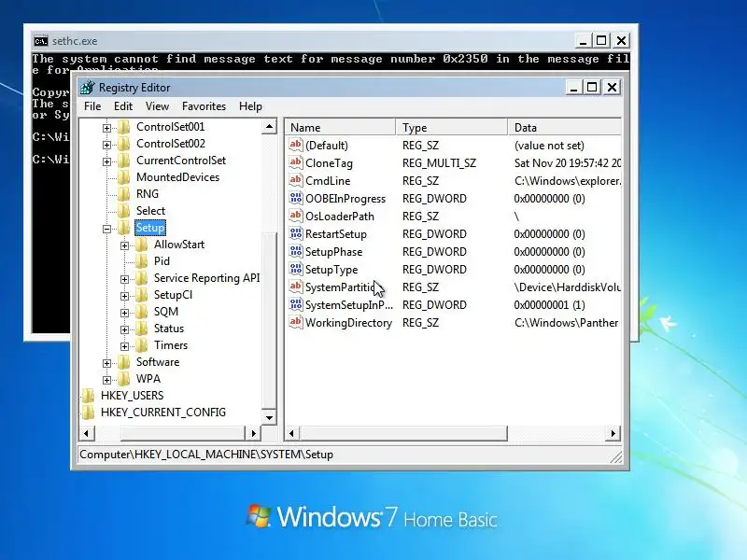
Task: Close the sethc.exe command prompt window
Action: point(621,41)
